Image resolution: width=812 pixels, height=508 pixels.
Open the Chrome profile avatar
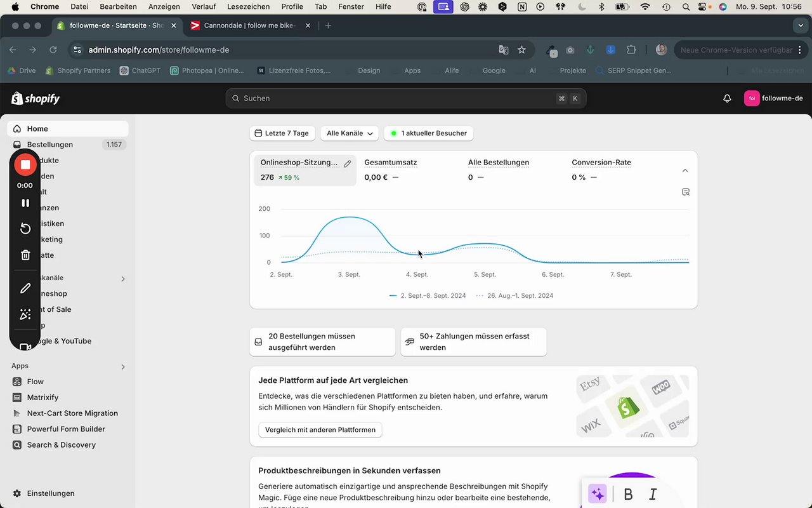pyautogui.click(x=661, y=50)
